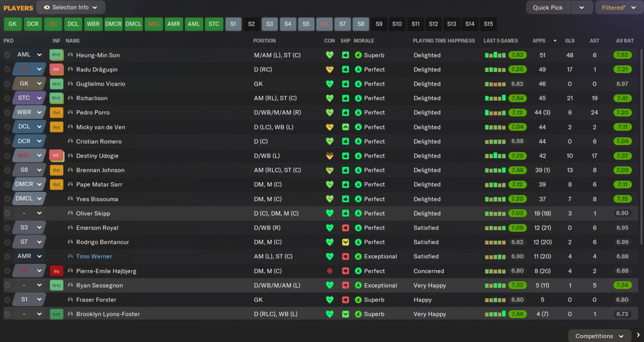Select the GK position slot
Viewport: 644px width, 342px height.
click(13, 24)
